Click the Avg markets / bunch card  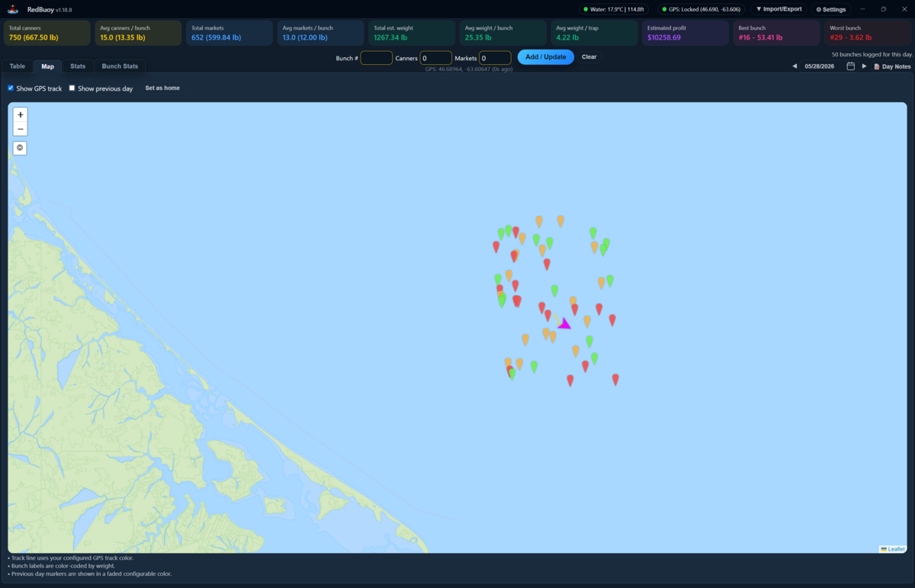point(320,33)
